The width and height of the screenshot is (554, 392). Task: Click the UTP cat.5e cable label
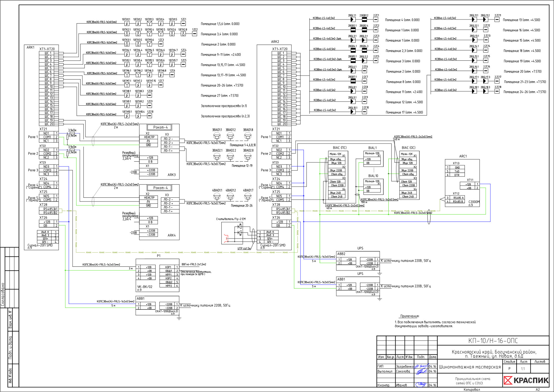[244, 248]
